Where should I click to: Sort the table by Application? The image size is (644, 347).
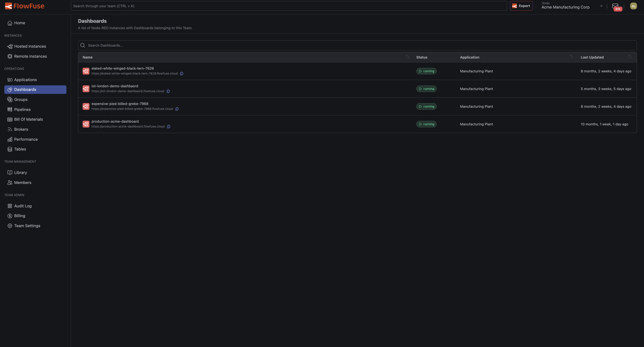(x=572, y=57)
